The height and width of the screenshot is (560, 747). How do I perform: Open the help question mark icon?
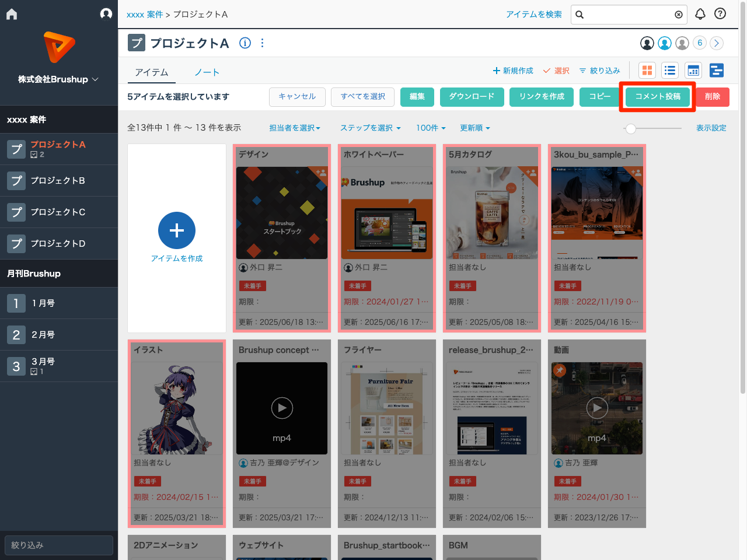tap(720, 14)
